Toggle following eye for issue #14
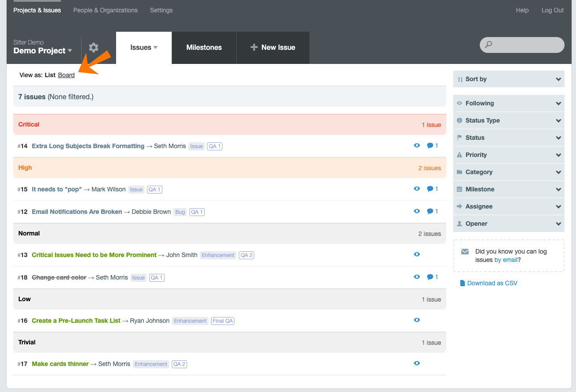This screenshot has width=576, height=392. [417, 146]
